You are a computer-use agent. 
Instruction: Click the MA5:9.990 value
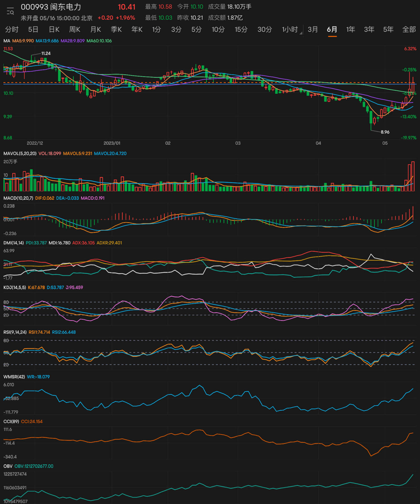coord(23,41)
